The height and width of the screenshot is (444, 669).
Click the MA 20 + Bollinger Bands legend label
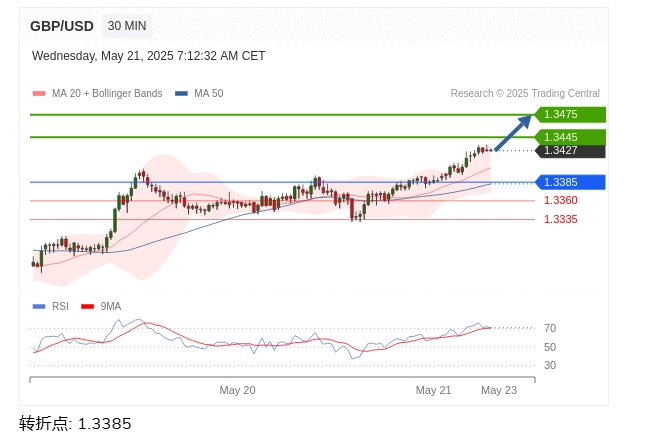pos(107,93)
